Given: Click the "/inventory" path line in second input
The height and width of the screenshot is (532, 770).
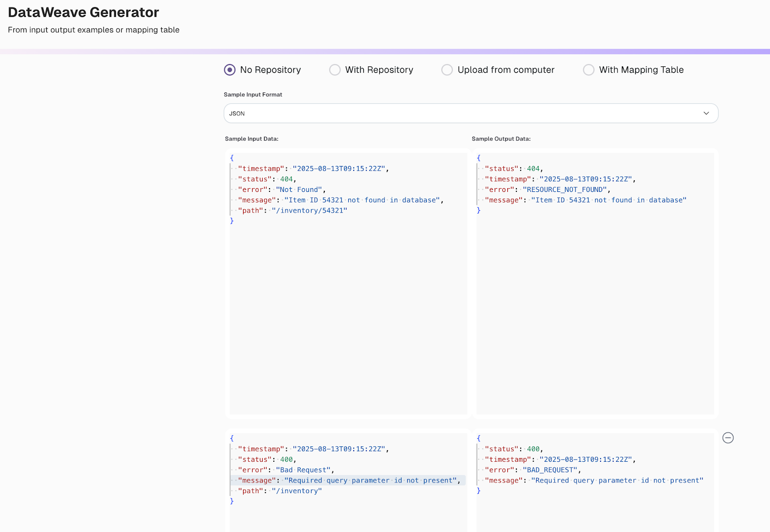Looking at the screenshot, I should [x=280, y=491].
